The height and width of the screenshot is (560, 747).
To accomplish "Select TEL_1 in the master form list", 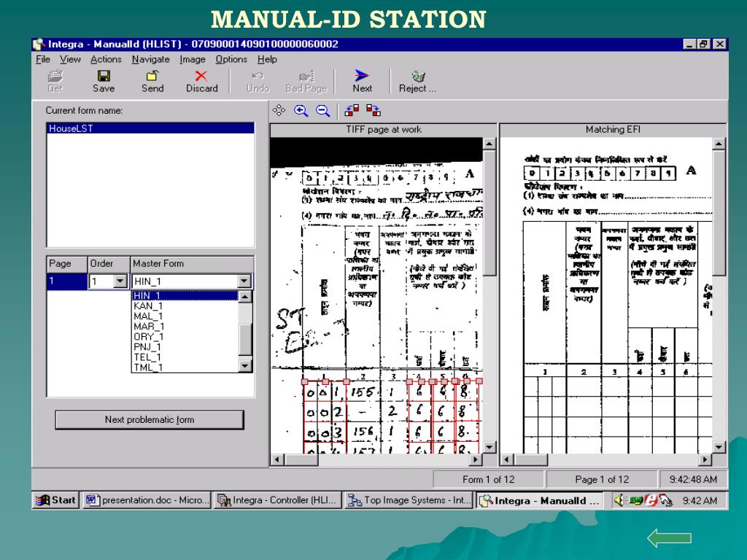I will (185, 357).
